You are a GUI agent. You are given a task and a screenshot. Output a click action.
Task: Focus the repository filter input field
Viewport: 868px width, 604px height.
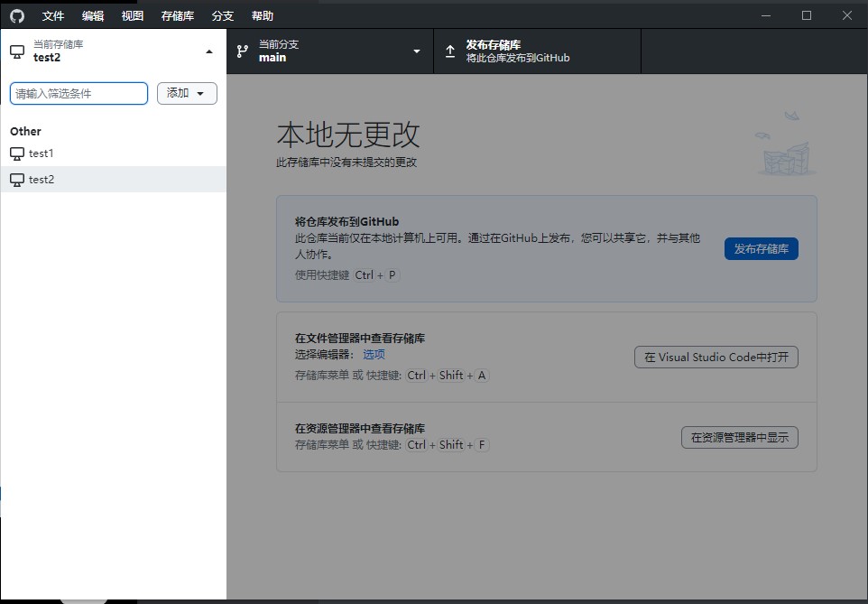coord(78,93)
